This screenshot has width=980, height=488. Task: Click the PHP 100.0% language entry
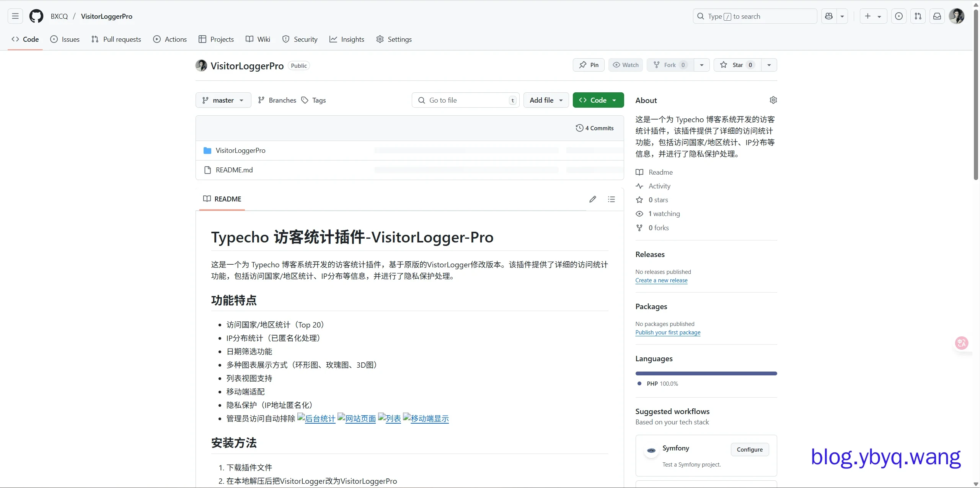pos(658,383)
